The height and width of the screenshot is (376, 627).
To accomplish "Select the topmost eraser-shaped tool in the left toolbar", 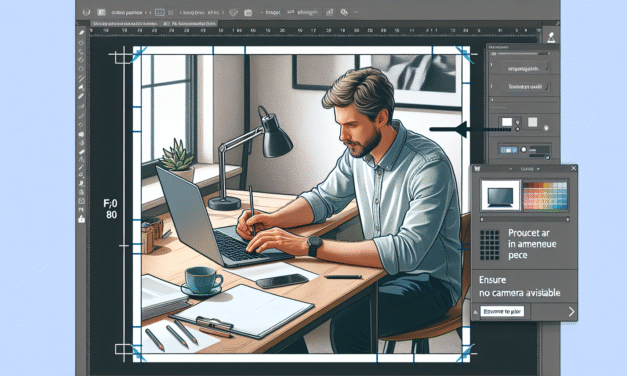I will [81, 33].
